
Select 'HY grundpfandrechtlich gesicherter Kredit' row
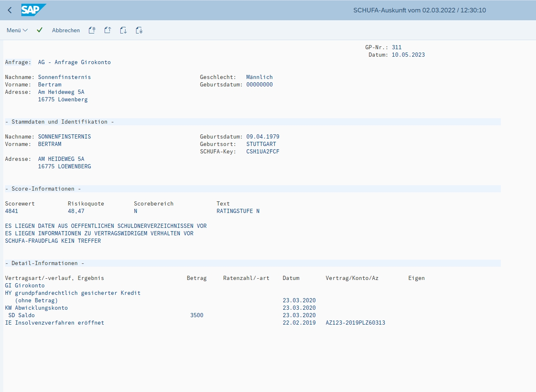pyautogui.click(x=73, y=293)
